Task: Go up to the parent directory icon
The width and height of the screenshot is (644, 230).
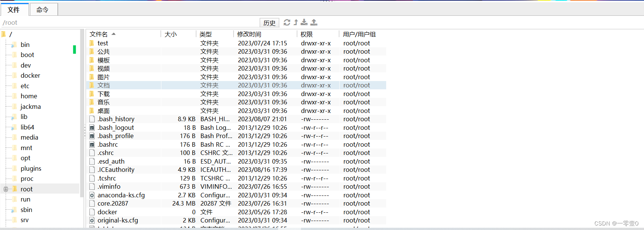Action: [x=296, y=23]
